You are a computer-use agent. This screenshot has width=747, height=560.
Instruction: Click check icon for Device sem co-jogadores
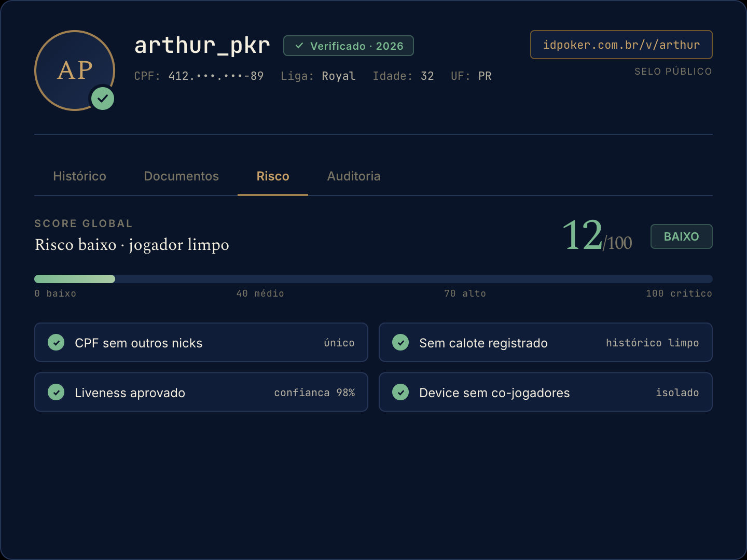400,392
